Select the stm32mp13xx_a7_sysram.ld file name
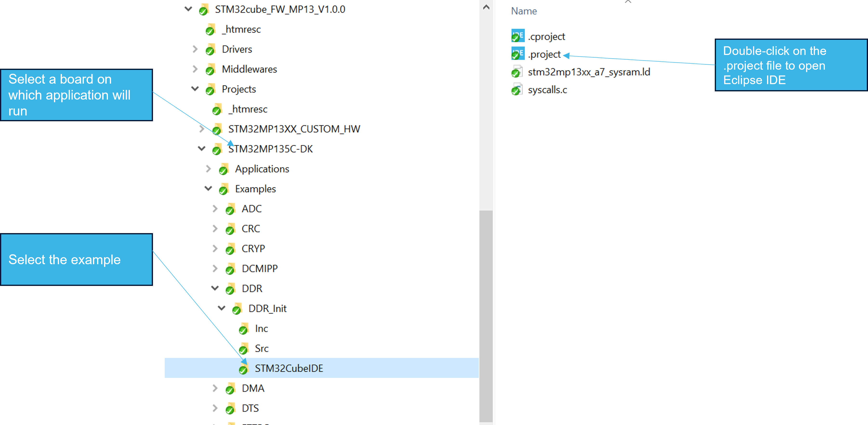 [x=589, y=72]
